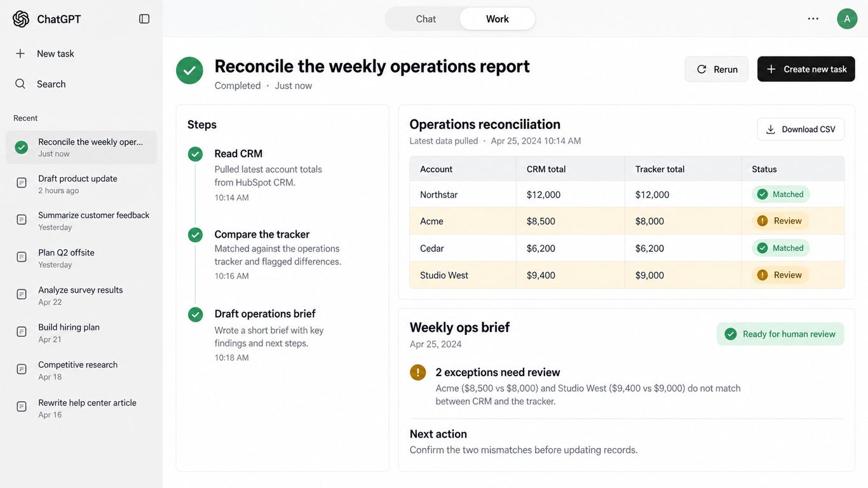
Task: Download the reconciliation CSV
Action: tap(801, 130)
